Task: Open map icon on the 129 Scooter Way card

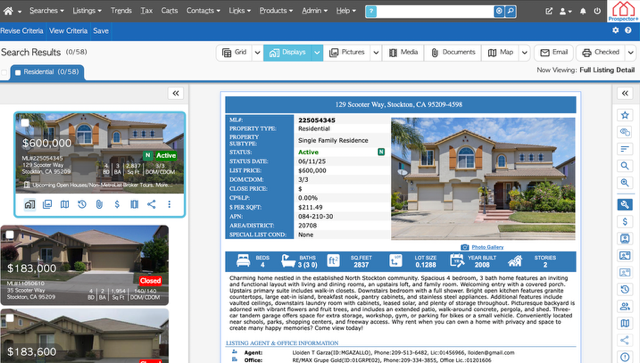Action: click(x=64, y=204)
